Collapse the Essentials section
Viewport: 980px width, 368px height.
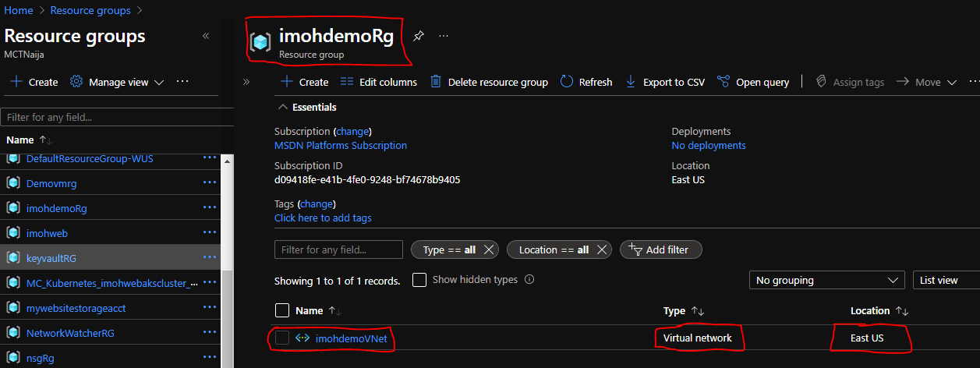[x=309, y=107]
